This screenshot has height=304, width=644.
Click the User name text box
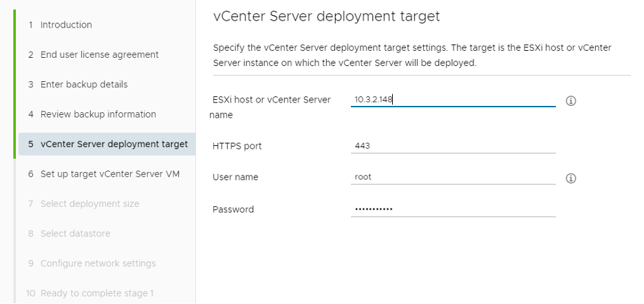(x=453, y=177)
